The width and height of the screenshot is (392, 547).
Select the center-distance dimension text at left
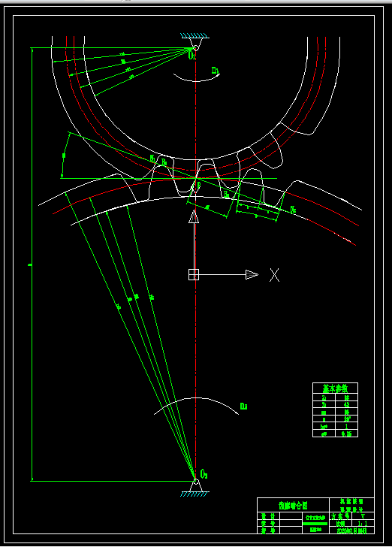(x=30, y=265)
